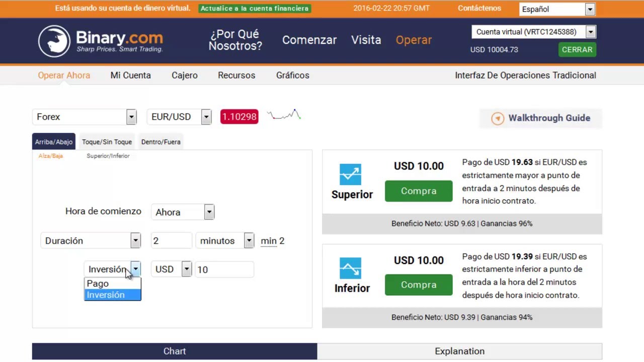
Task: Open the Duración type dropdown
Action: [91, 240]
